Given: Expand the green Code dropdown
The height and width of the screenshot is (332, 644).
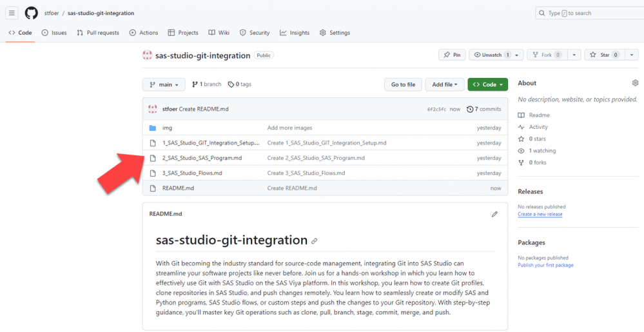Looking at the screenshot, I should (487, 84).
